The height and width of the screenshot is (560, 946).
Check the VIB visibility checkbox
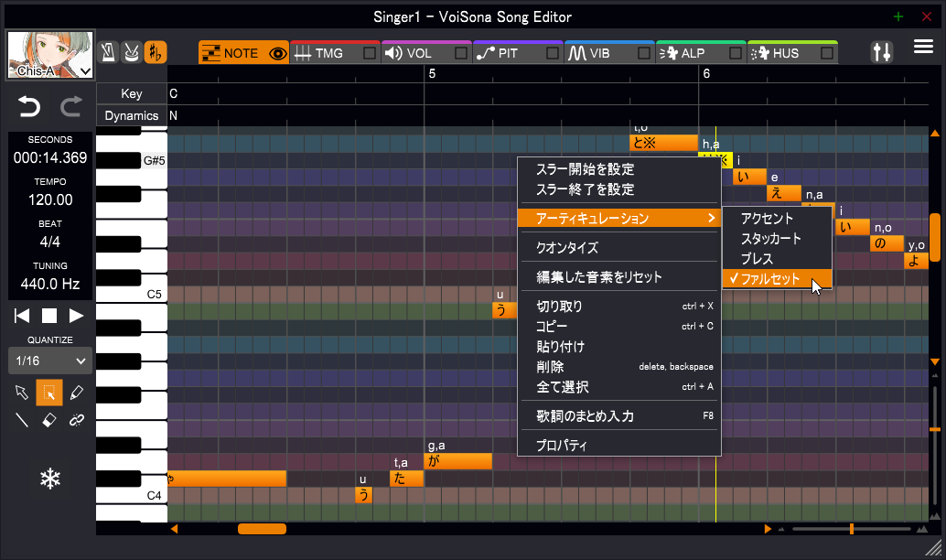(644, 53)
